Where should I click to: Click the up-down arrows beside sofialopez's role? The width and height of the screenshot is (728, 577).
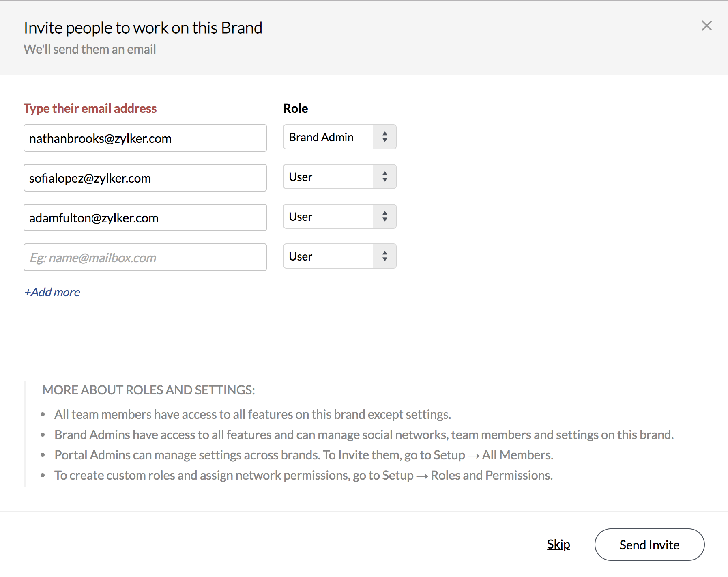(384, 177)
